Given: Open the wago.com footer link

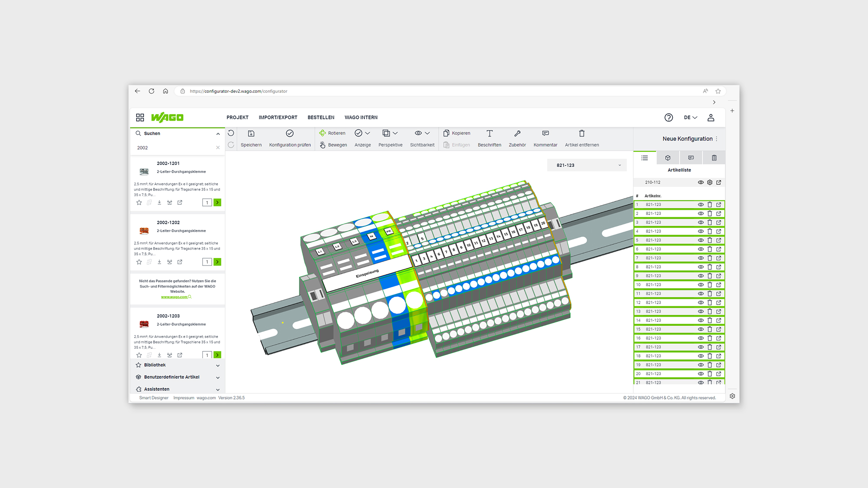Looking at the screenshot, I should [x=206, y=398].
